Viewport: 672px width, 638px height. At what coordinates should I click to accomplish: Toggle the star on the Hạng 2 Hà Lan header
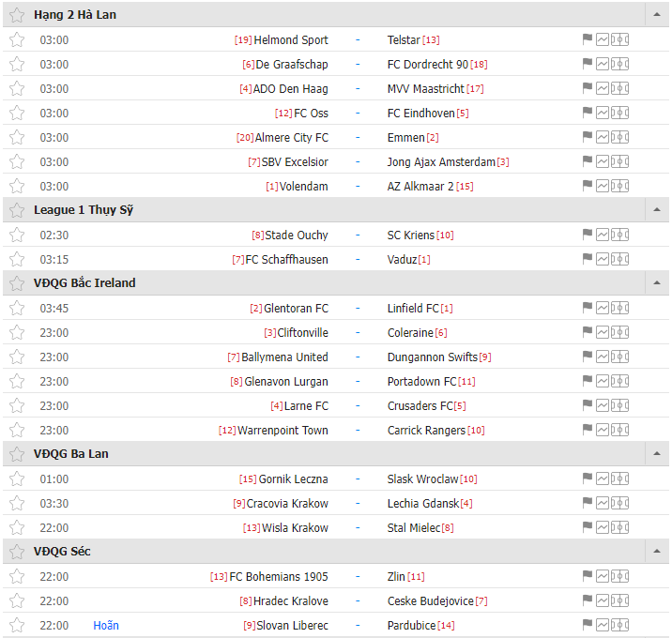click(x=17, y=15)
